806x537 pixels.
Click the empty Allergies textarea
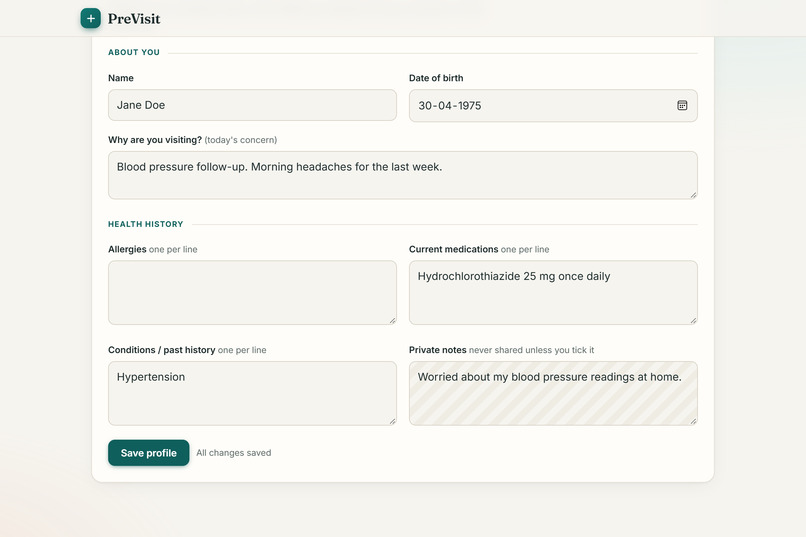point(252,292)
